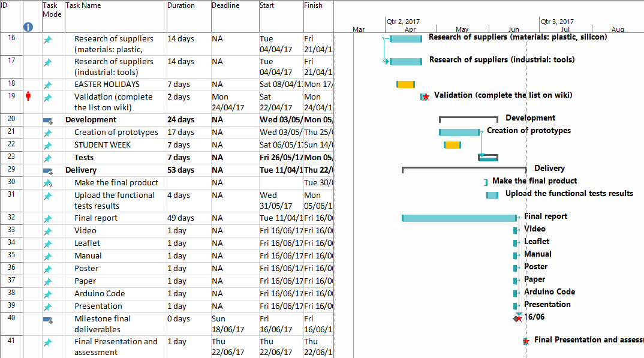This screenshot has width=644, height=358.
Task: Click the Indicators info icon in header
Action: (x=28, y=27)
